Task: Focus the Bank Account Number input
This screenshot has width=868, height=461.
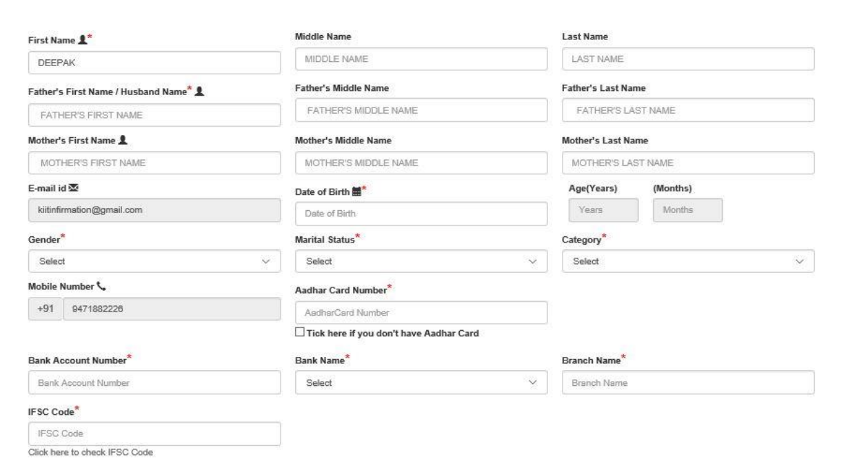Action: coord(154,382)
